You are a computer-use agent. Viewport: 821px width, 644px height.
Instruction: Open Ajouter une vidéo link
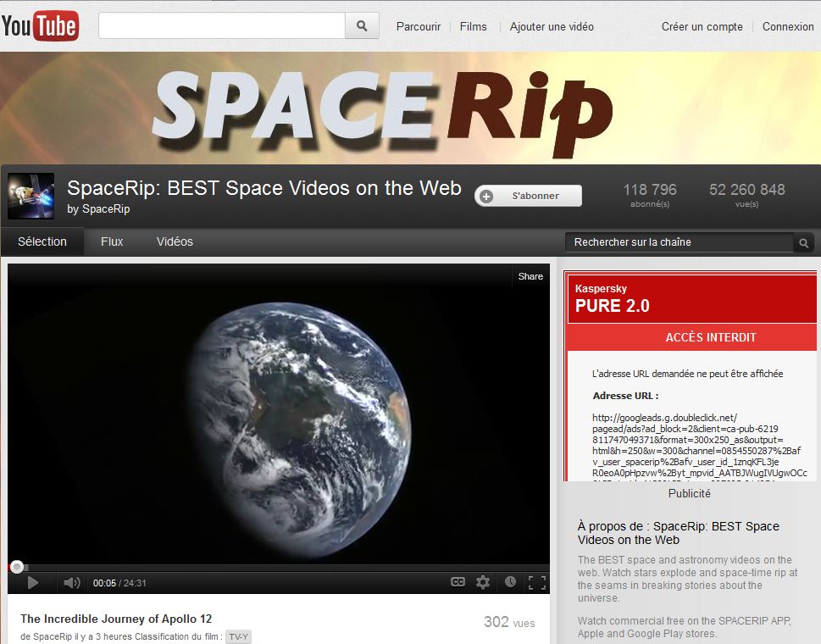tap(552, 27)
